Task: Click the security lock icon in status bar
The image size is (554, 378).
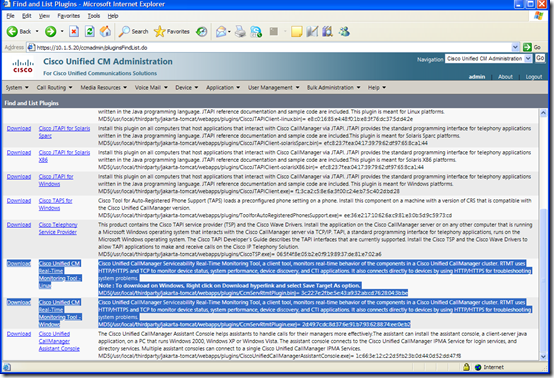Action: pos(466,367)
